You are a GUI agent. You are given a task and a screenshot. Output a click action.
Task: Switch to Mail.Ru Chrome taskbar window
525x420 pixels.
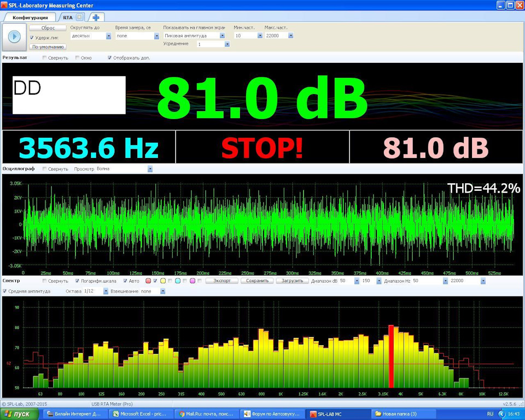(x=207, y=415)
